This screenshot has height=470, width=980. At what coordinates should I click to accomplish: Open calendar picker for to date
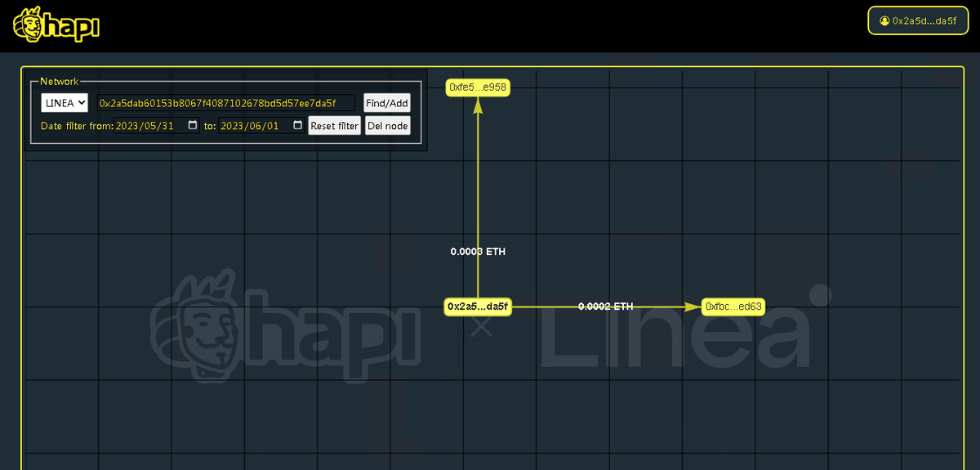(297, 126)
